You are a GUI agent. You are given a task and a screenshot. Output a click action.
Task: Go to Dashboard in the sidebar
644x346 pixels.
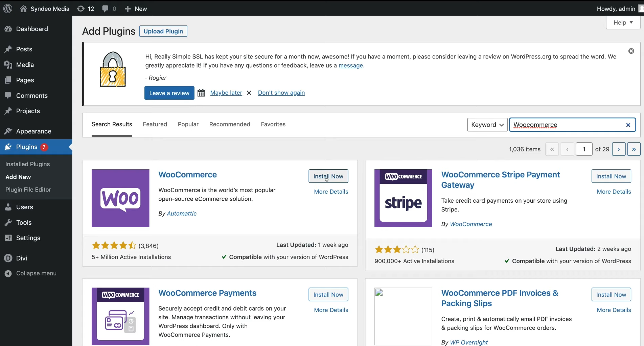point(36,29)
